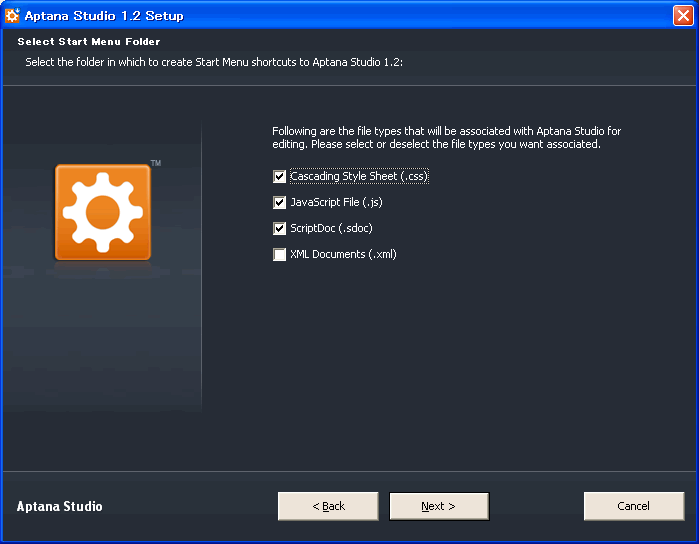Click the 'Aptana Studio 1.2 Setup' title text
The image size is (699, 544).
[x=104, y=16]
